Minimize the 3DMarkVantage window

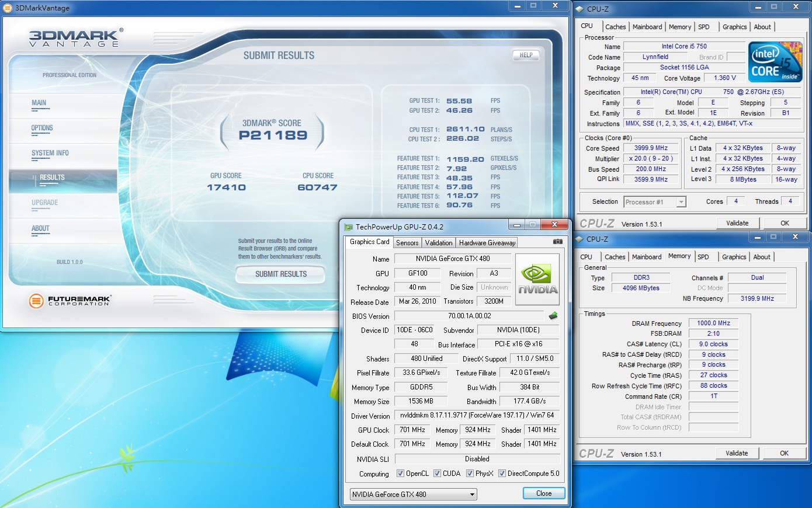[x=517, y=5]
